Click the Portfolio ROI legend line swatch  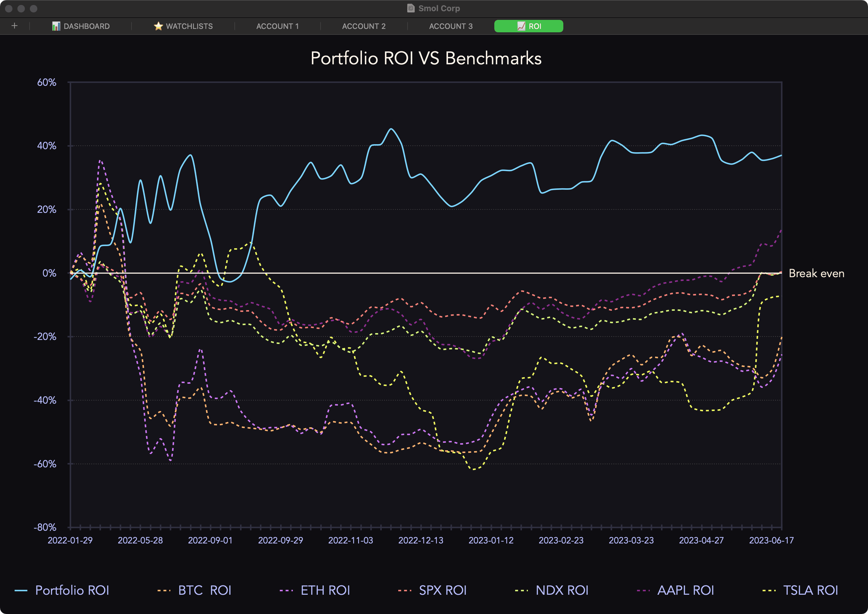(x=21, y=591)
